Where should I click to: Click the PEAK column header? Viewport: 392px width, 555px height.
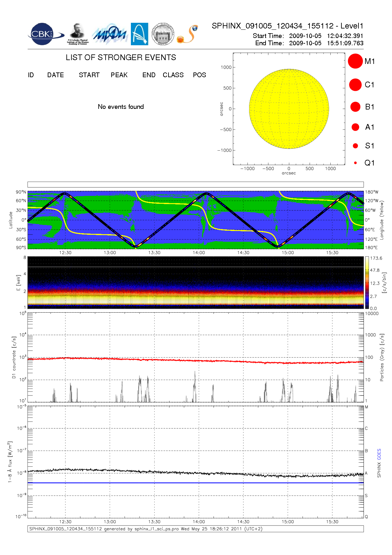coord(119,75)
